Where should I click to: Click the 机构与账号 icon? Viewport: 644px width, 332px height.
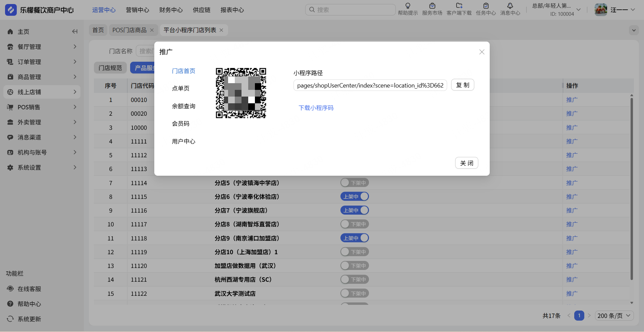coord(10,152)
